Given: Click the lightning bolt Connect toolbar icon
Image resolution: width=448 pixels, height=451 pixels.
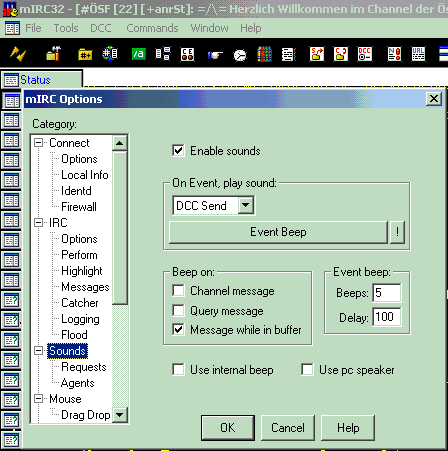Looking at the screenshot, I should coord(18,54).
